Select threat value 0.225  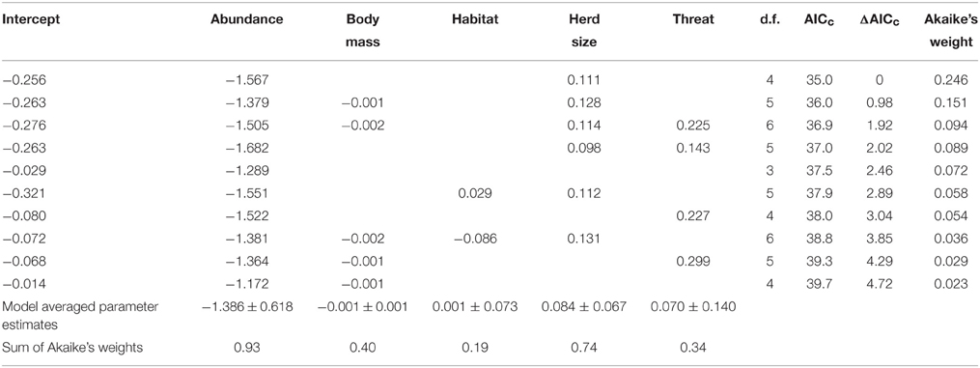tap(694, 126)
